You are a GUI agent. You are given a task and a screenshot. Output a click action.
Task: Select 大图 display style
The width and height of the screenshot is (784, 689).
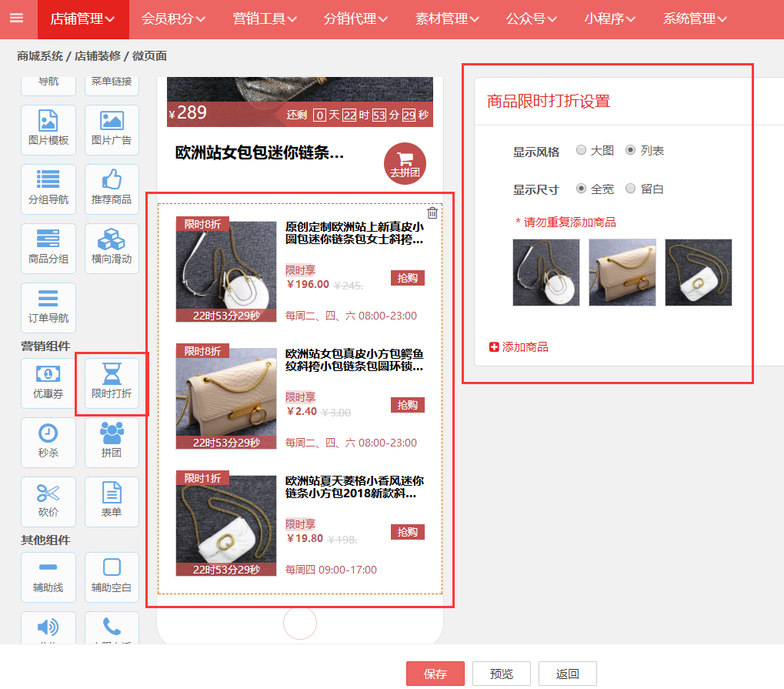click(581, 150)
